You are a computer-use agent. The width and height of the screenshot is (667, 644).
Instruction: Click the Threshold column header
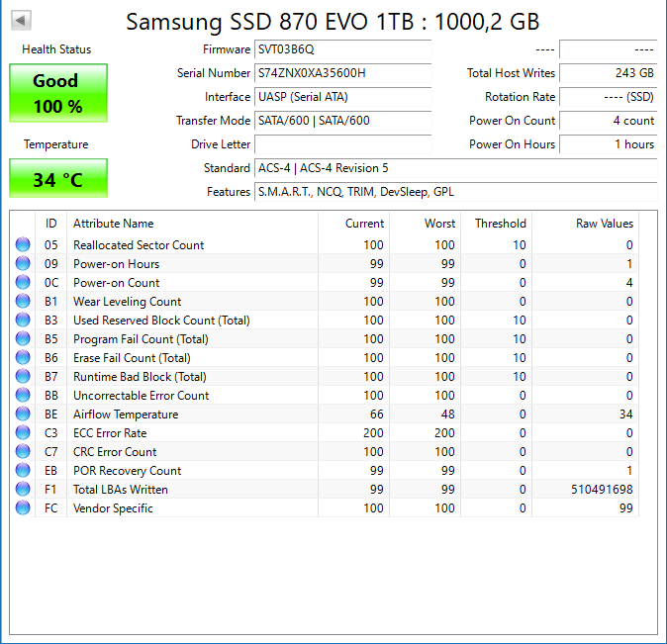click(500, 224)
